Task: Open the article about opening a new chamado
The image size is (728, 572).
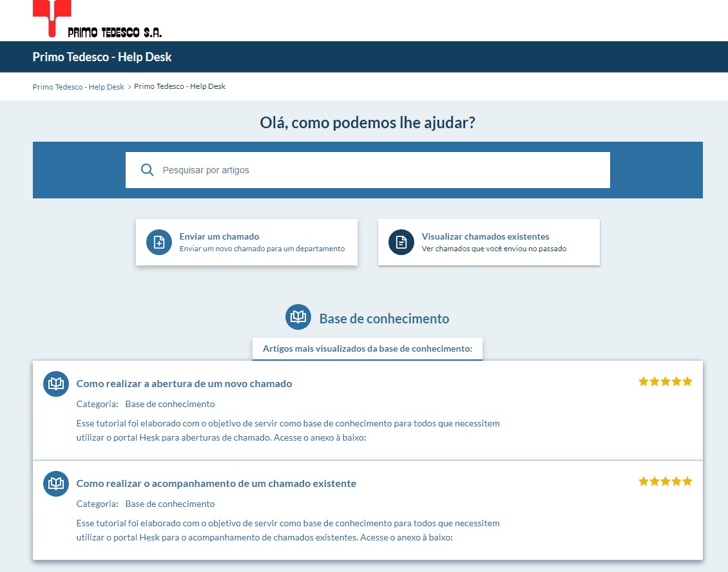Action: 184,383
